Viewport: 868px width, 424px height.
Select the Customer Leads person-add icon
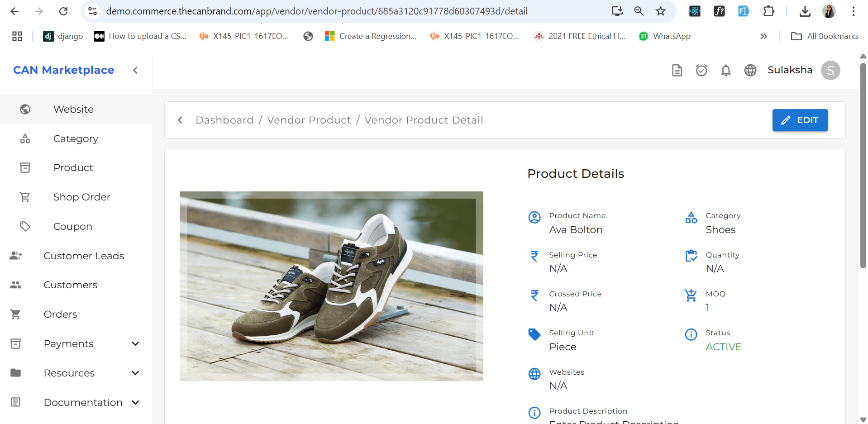coord(15,255)
